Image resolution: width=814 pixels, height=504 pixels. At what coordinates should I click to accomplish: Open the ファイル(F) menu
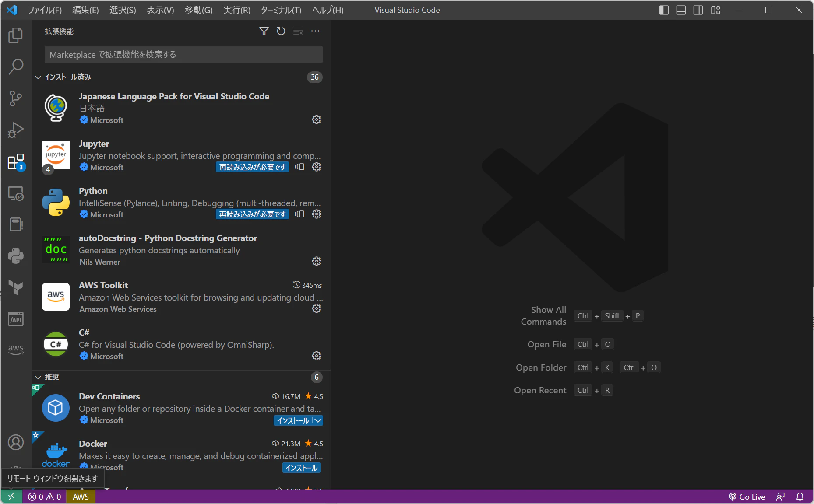pos(45,10)
